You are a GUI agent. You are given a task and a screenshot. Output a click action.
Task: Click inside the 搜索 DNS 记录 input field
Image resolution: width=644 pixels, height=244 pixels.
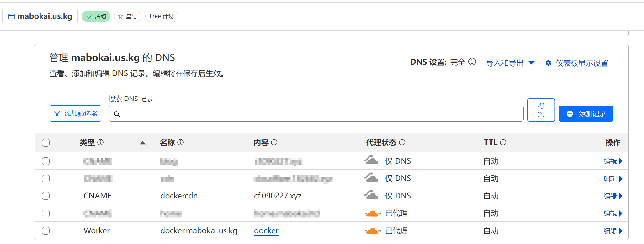(x=314, y=113)
